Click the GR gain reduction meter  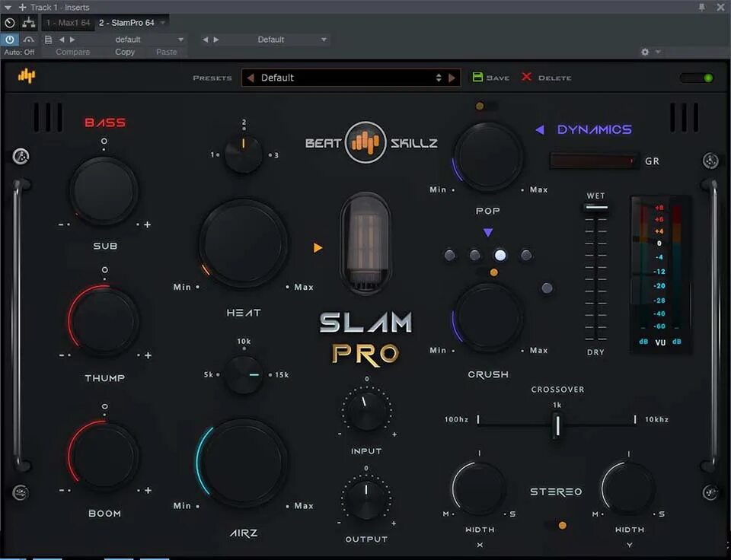pos(593,161)
